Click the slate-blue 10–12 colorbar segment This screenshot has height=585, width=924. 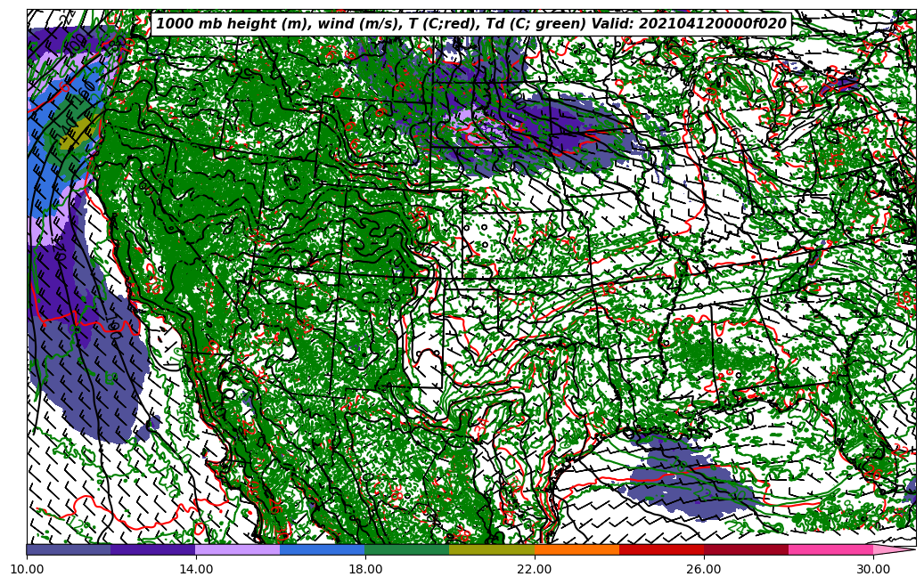pyautogui.click(x=69, y=550)
